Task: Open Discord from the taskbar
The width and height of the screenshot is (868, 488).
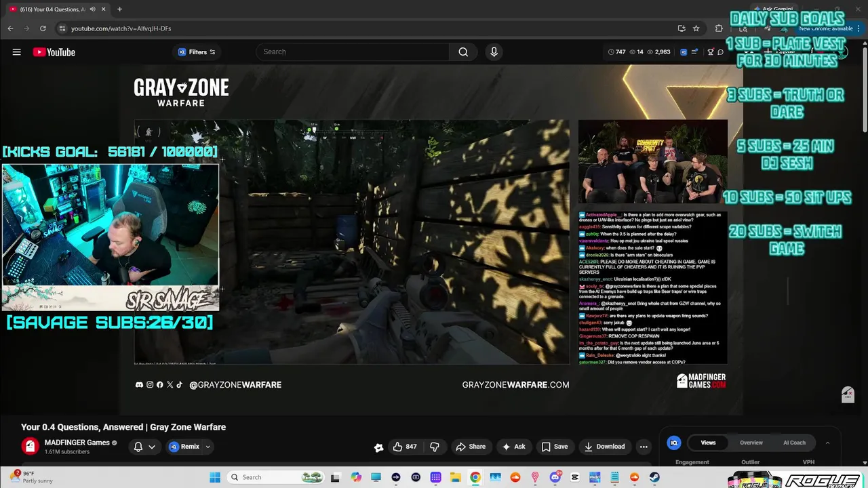Action: pos(555,477)
